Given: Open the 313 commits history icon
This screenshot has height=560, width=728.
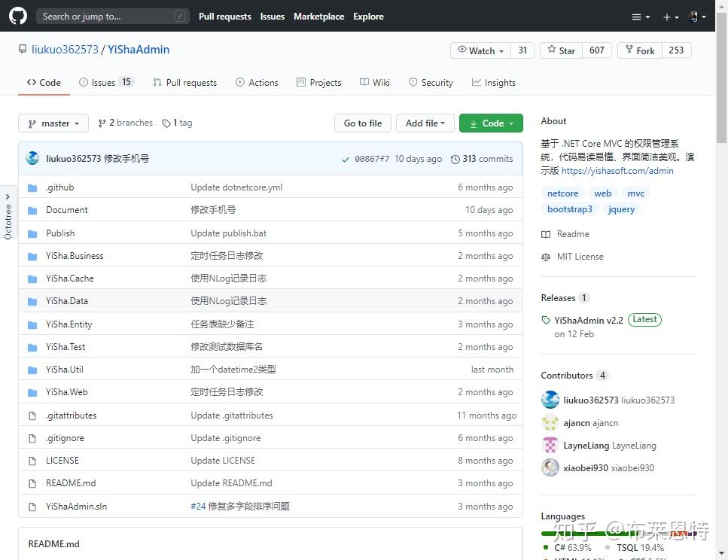Looking at the screenshot, I should click(x=455, y=160).
